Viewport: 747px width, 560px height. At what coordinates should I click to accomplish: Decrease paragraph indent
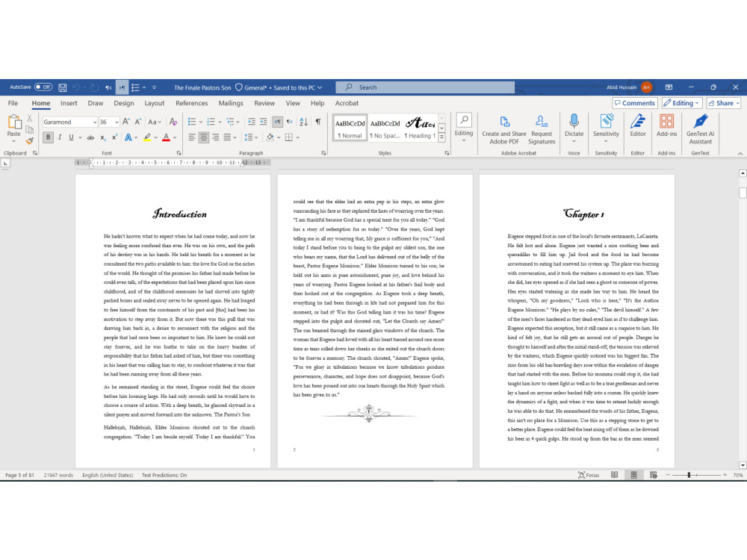click(252, 122)
